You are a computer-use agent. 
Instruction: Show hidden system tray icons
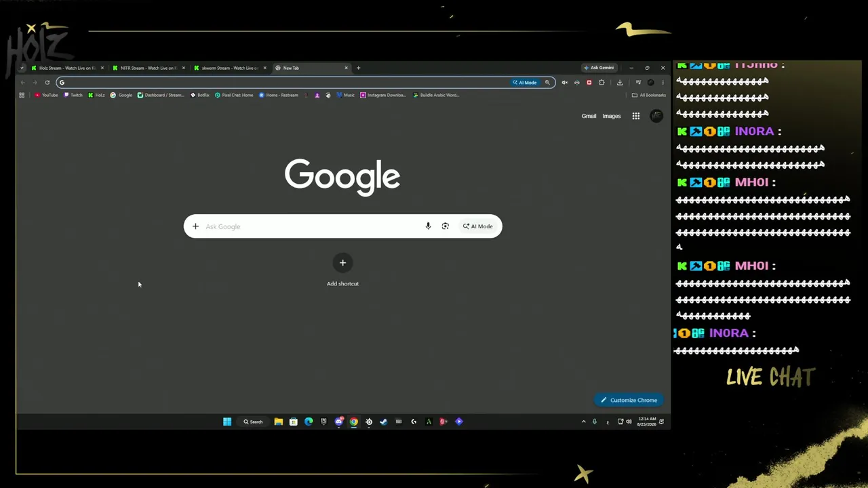pos(583,422)
